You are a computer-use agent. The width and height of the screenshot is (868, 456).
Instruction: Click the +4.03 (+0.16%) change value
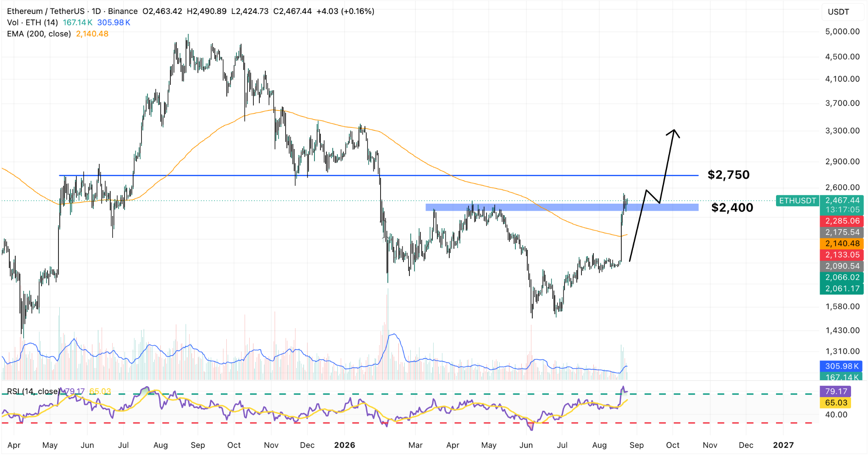(345, 11)
